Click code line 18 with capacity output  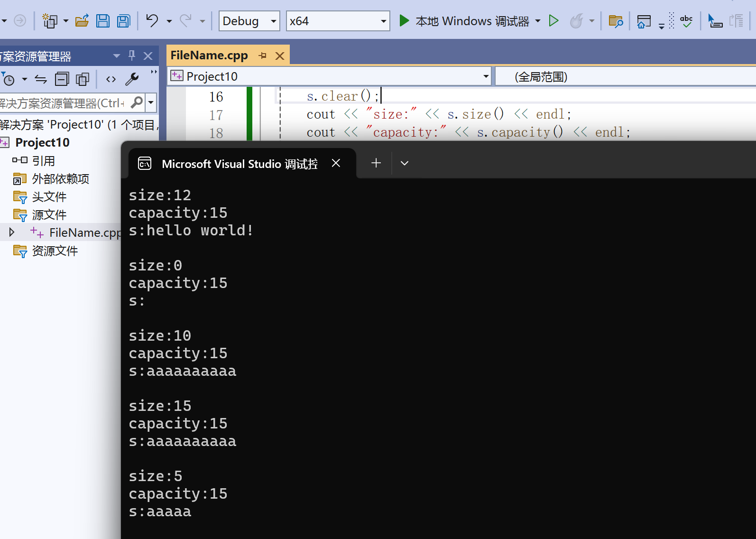(x=468, y=132)
